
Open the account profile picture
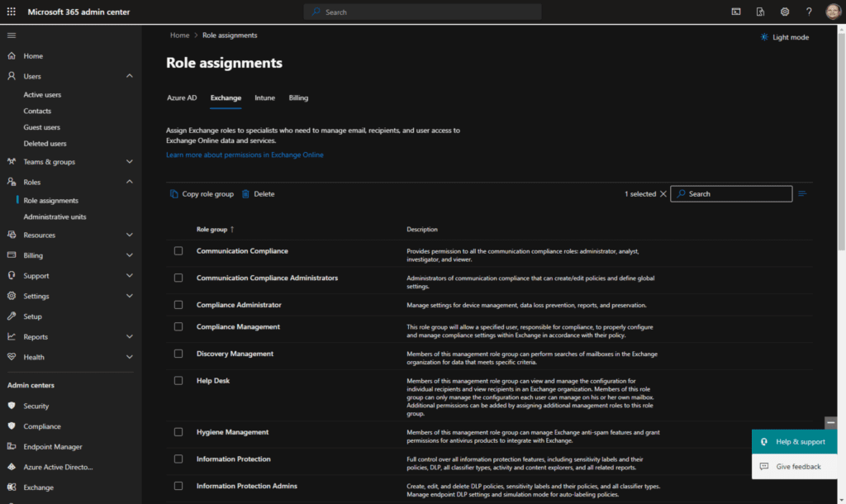coord(833,12)
